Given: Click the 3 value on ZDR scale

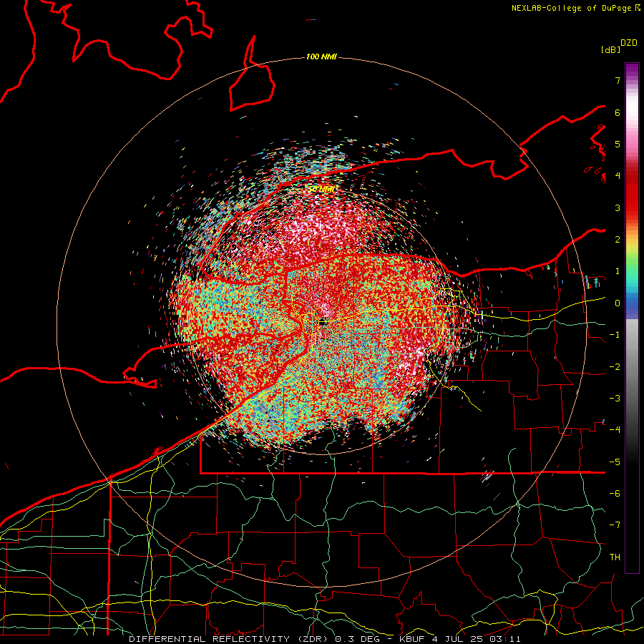Looking at the screenshot, I should [x=618, y=208].
